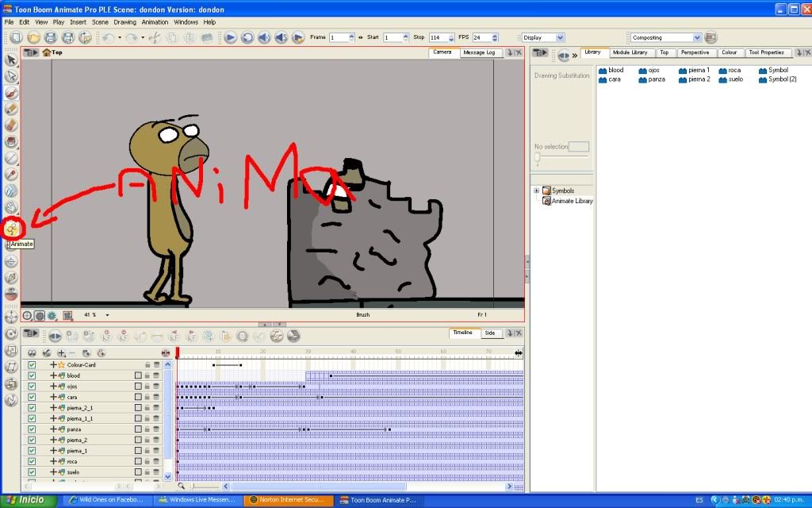Expand the Symbols tree node
This screenshot has height=508, width=812.
[537, 190]
